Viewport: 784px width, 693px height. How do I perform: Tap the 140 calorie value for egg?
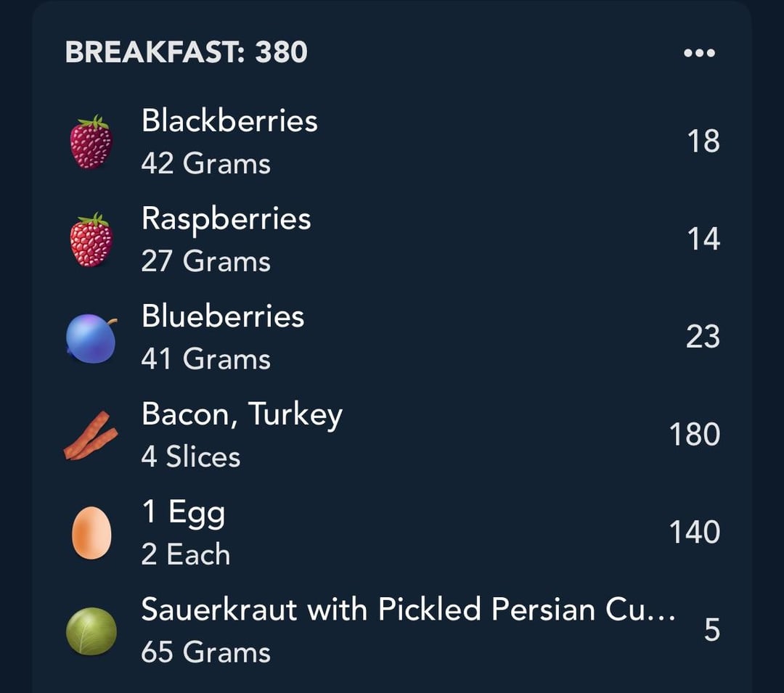(695, 532)
